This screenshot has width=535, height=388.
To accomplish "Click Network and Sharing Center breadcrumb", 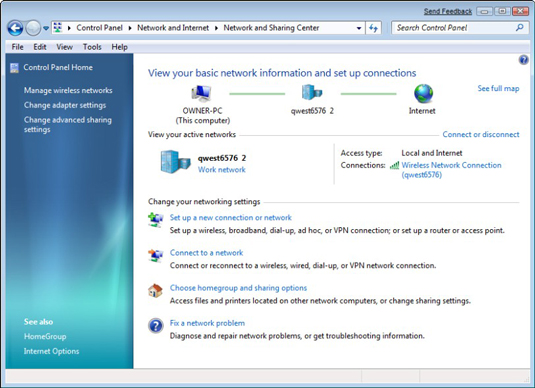I will (271, 28).
